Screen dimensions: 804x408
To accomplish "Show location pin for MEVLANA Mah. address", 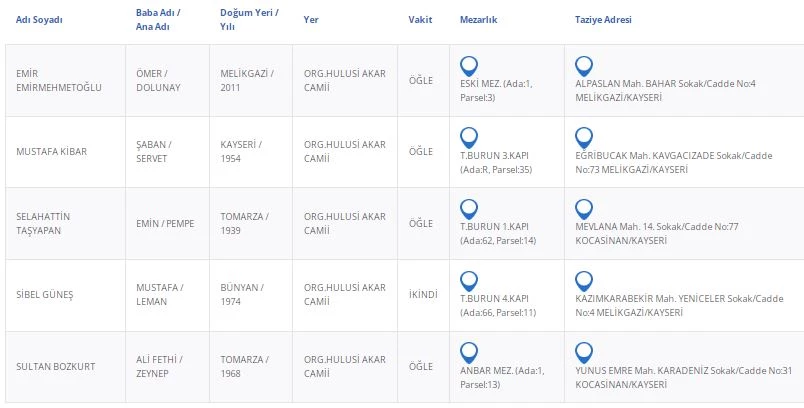I will pos(585,210).
